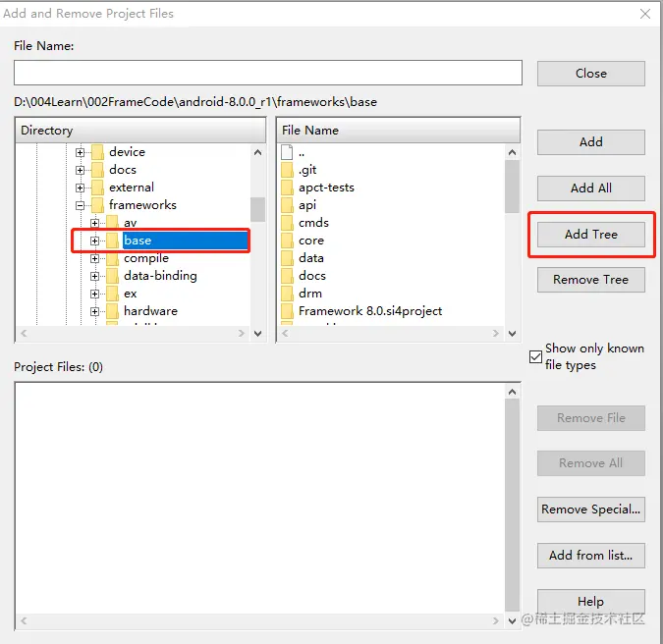
Task: Click the Directory column header
Action: pyautogui.click(x=140, y=131)
